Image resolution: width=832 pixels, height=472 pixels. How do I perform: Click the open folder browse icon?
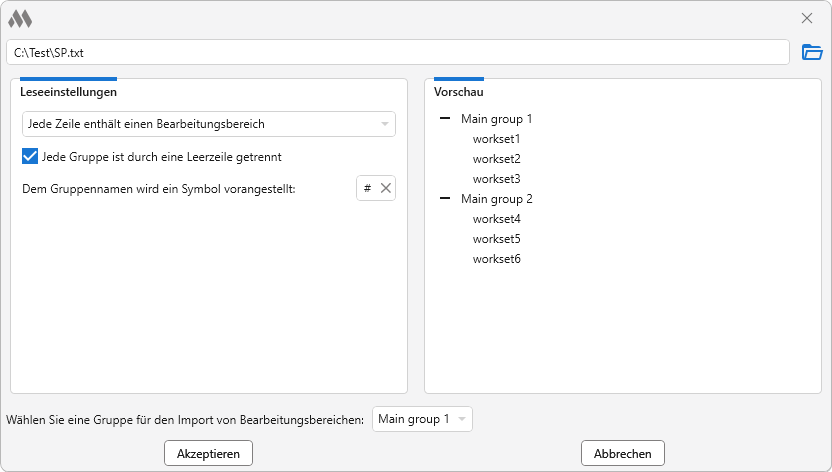812,52
